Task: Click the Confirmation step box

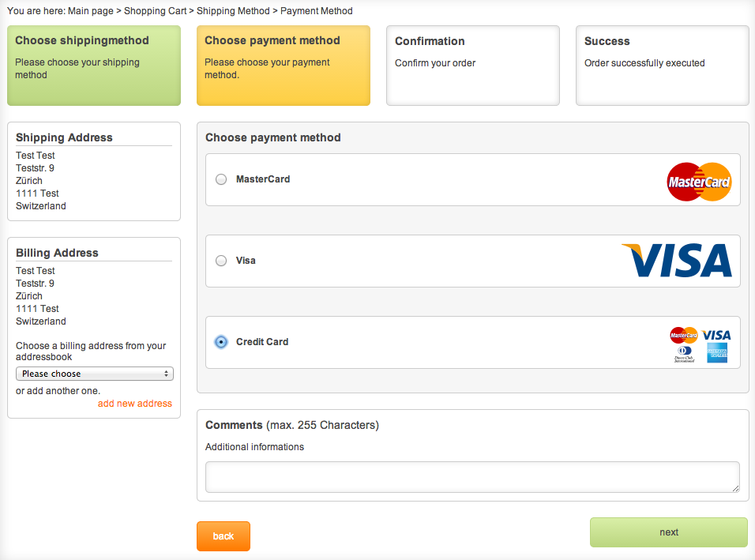Action: pos(472,66)
